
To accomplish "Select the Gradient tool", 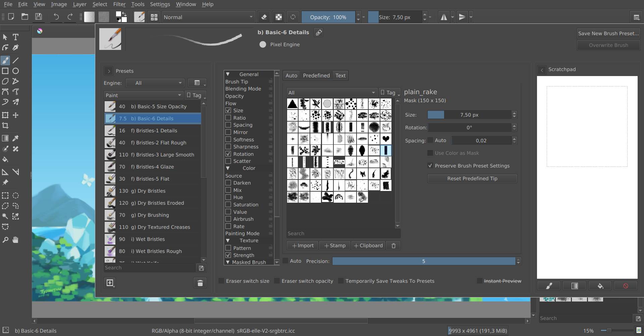I will click(5, 138).
